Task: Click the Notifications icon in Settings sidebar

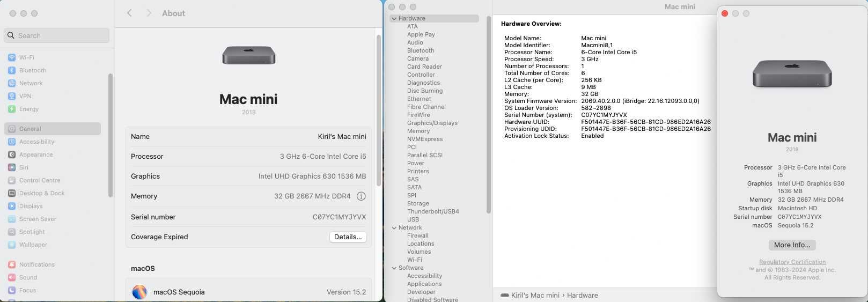Action: pyautogui.click(x=12, y=264)
